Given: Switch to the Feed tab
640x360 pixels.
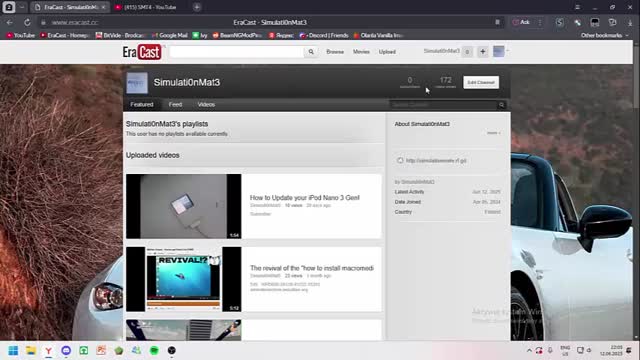Looking at the screenshot, I should (175, 104).
